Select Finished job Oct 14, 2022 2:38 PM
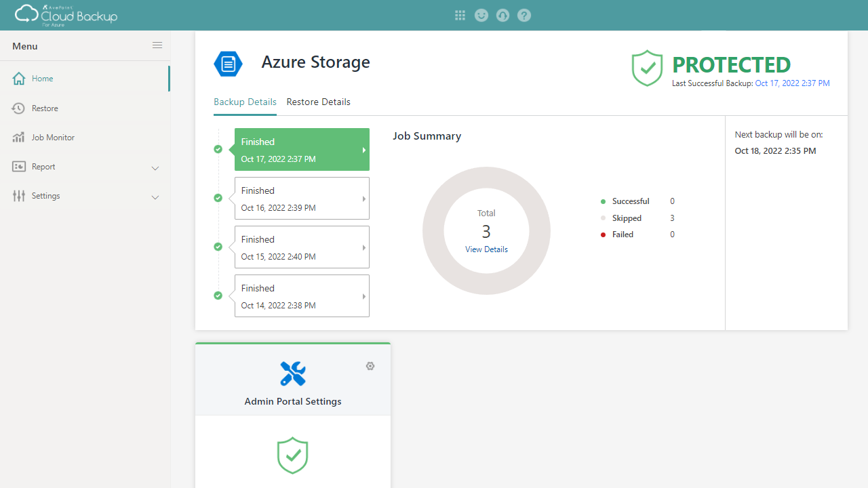868x488 pixels. pos(302,296)
